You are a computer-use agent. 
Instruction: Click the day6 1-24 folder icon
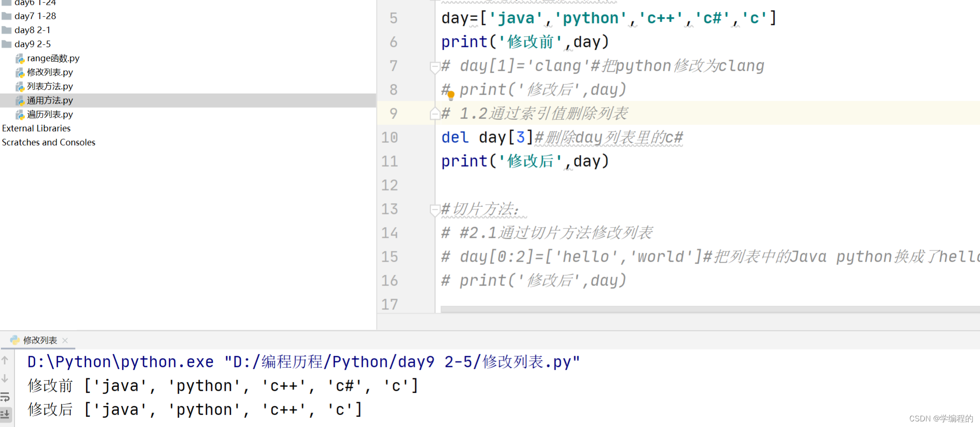pyautogui.click(x=7, y=3)
